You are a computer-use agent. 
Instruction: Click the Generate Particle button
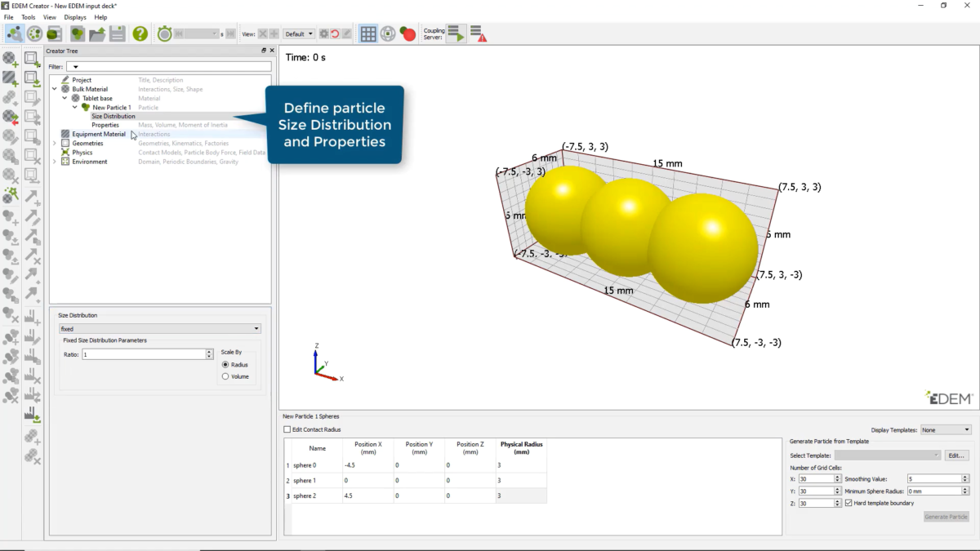pyautogui.click(x=947, y=517)
